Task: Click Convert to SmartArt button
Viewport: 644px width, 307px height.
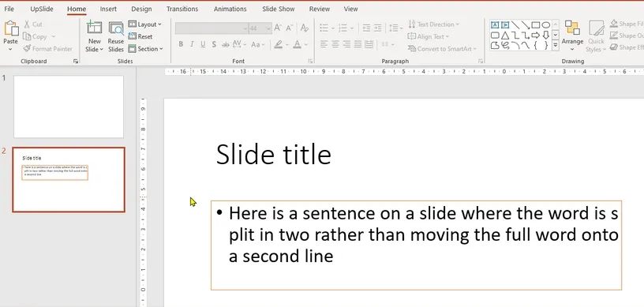Action: 442,48
